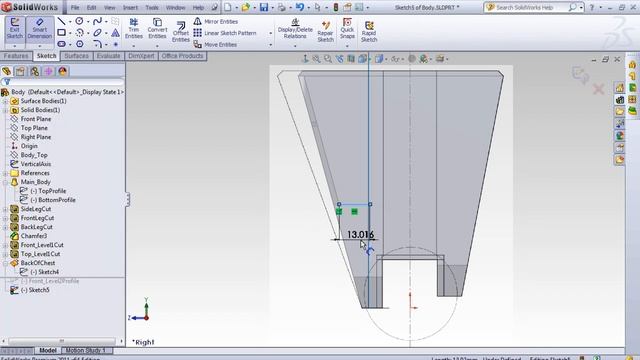Click the Offset Entities tool
Image resolution: width=640 pixels, height=360 pixels.
(180, 32)
